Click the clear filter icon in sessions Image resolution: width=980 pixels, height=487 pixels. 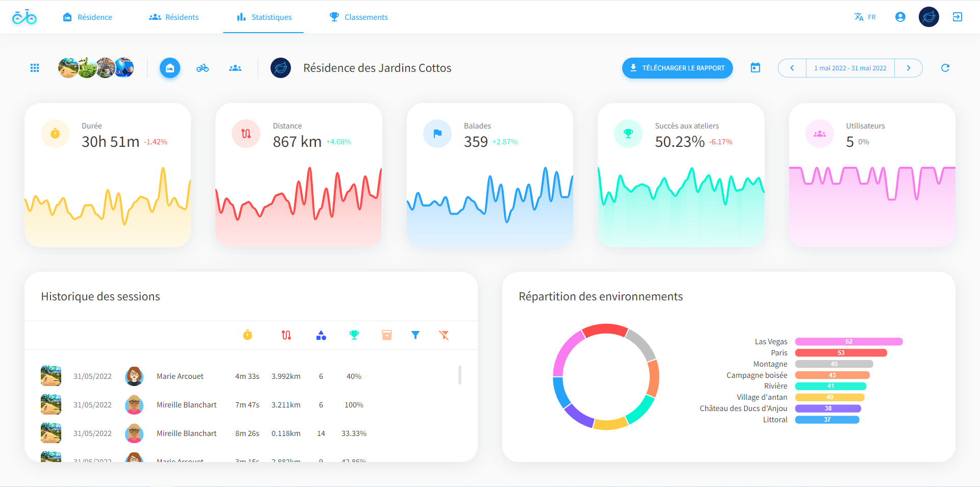[444, 335]
